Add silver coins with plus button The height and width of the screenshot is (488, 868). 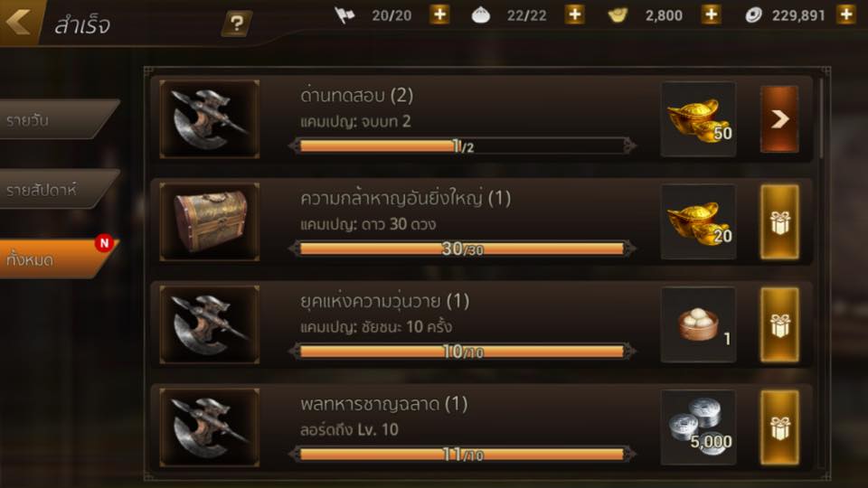(846, 14)
